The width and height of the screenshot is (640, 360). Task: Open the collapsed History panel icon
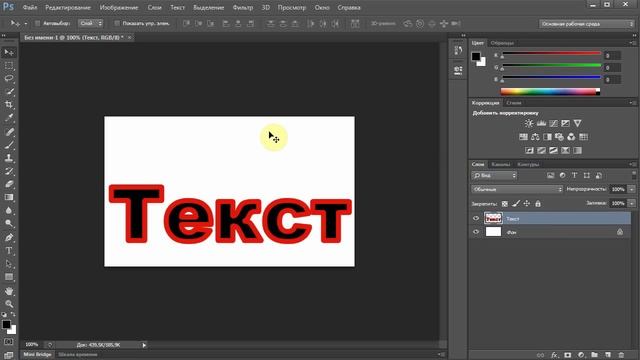pos(458,51)
